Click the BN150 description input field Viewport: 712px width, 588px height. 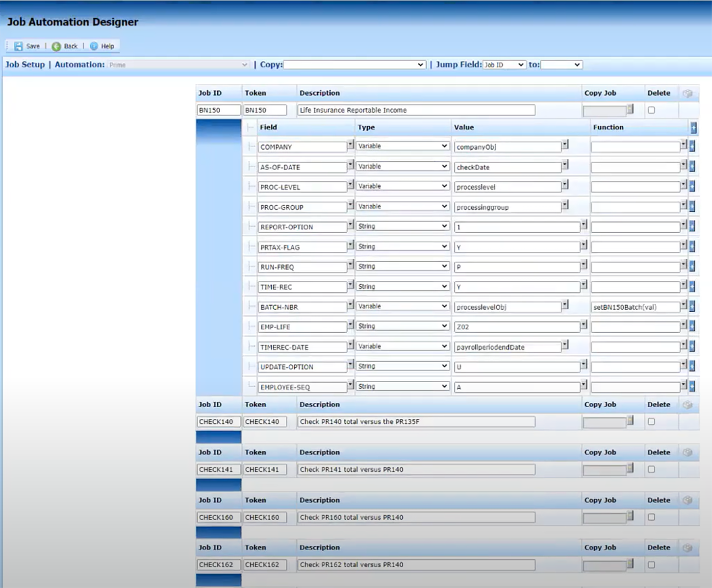tap(416, 110)
